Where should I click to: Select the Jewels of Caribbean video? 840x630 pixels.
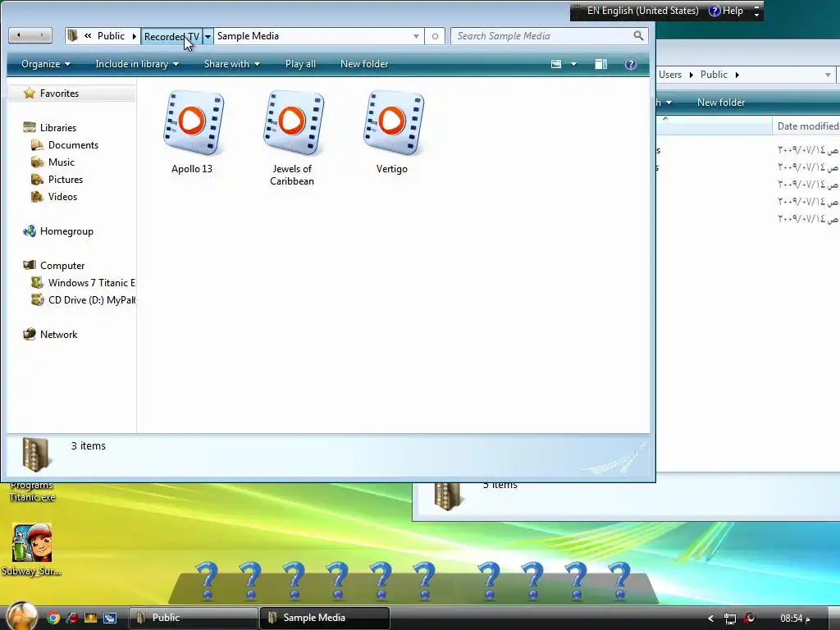293,138
